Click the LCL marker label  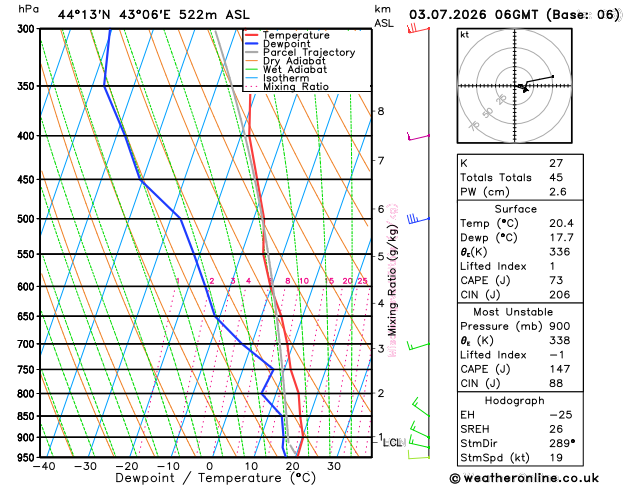click(x=392, y=443)
